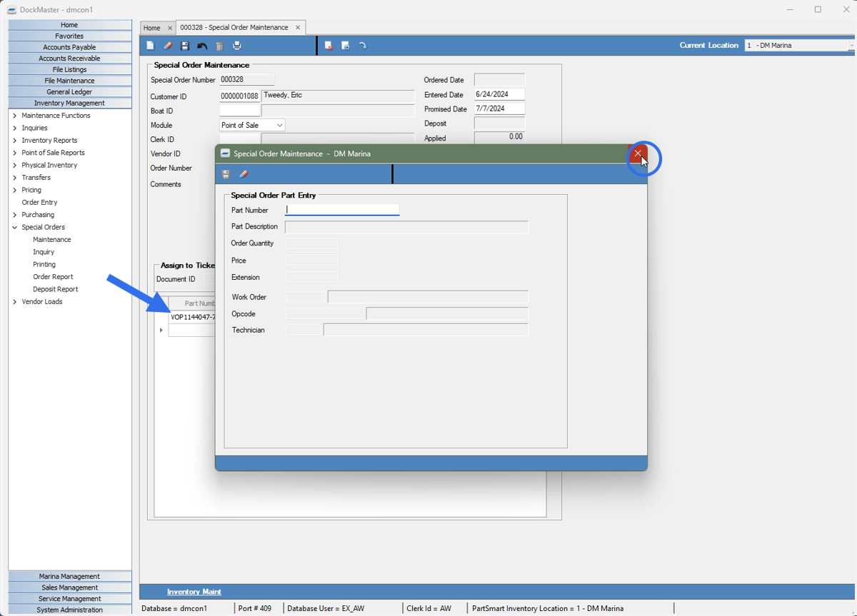Expand the Vendor Loads tree node
857x616 pixels.
click(x=15, y=302)
